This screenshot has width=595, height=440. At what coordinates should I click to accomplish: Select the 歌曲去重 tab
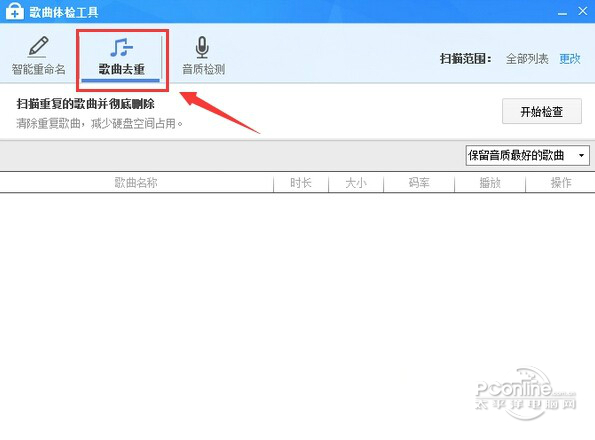tap(121, 57)
